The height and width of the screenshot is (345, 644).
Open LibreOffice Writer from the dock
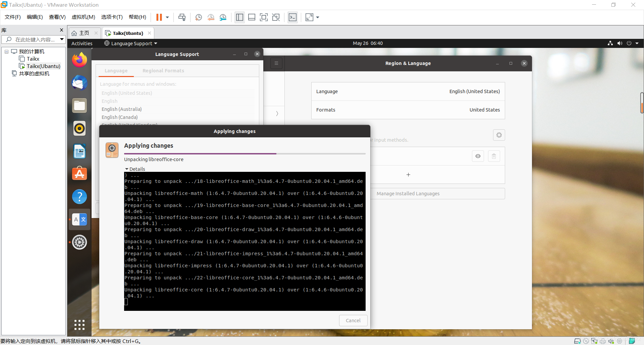coord(79,151)
